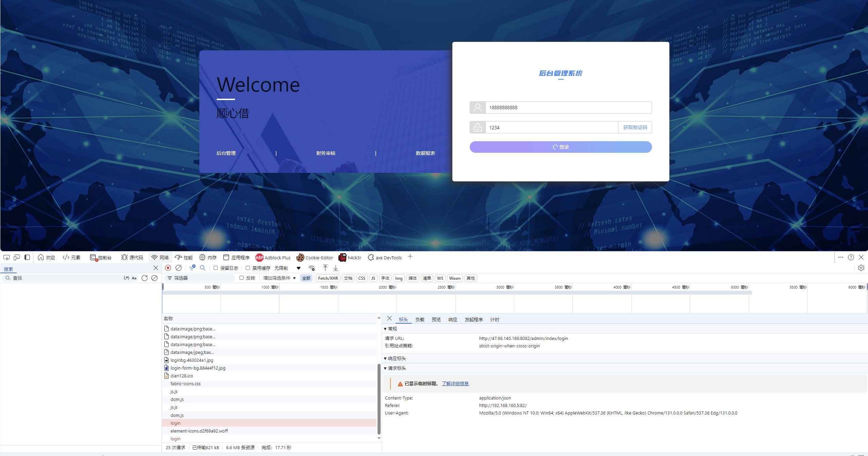Open Adblock Plus devtools panel
The height and width of the screenshot is (456, 868).
[x=273, y=258]
